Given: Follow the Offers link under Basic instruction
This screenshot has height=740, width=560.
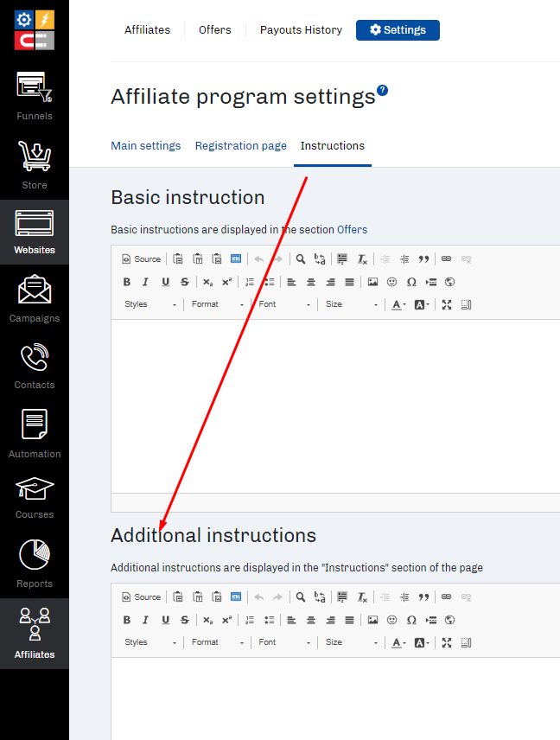Looking at the screenshot, I should pos(352,230).
